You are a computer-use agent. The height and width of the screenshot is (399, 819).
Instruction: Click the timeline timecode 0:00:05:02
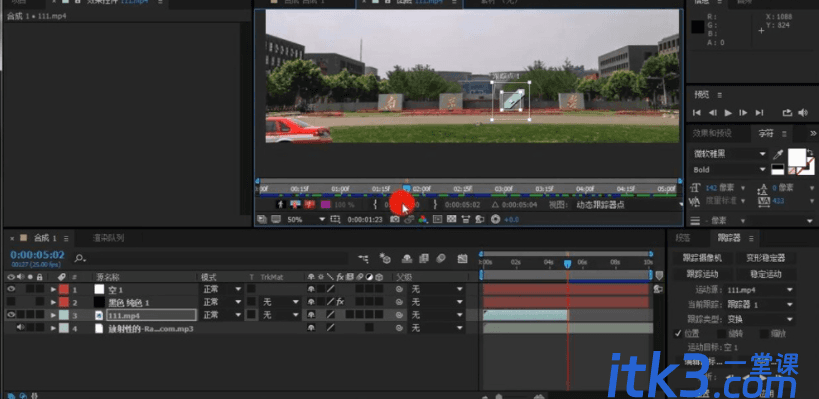tap(37, 255)
